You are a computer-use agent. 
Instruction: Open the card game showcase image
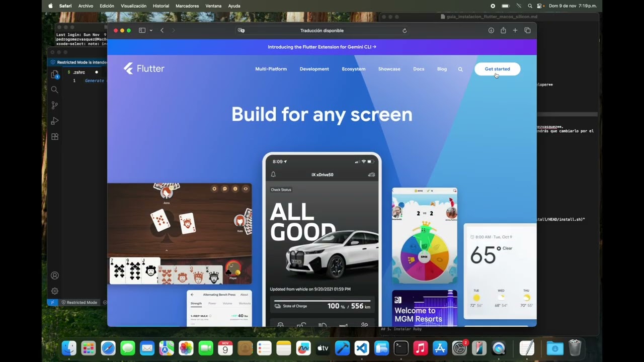click(180, 234)
